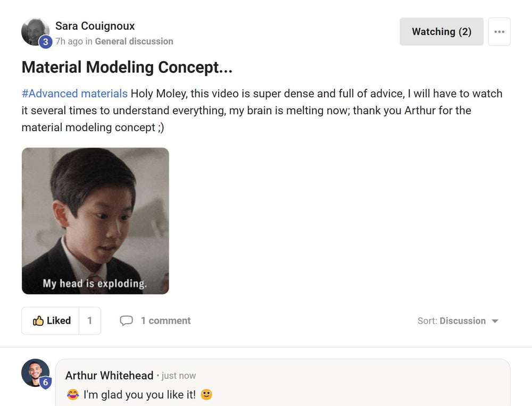Click Sara Couignoux's profile avatar
Image resolution: width=532 pixels, height=406 pixels.
tap(35, 31)
